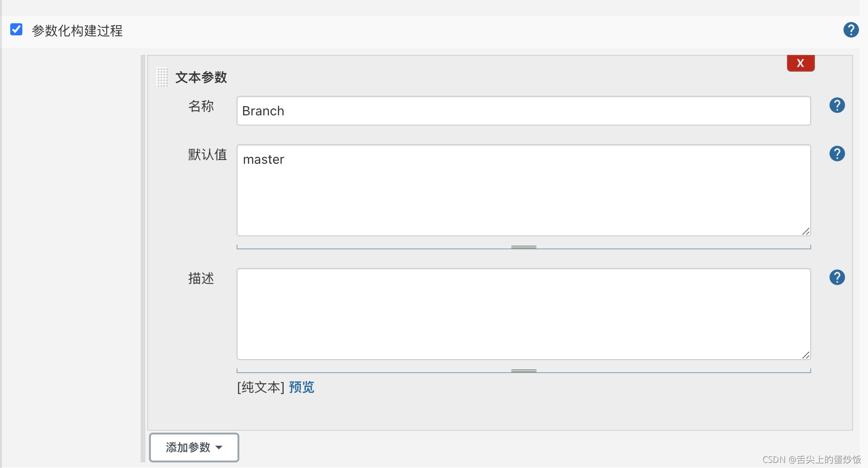Click the 描述 textarea corner resize grip
This screenshot has height=468, width=868.
(x=806, y=355)
